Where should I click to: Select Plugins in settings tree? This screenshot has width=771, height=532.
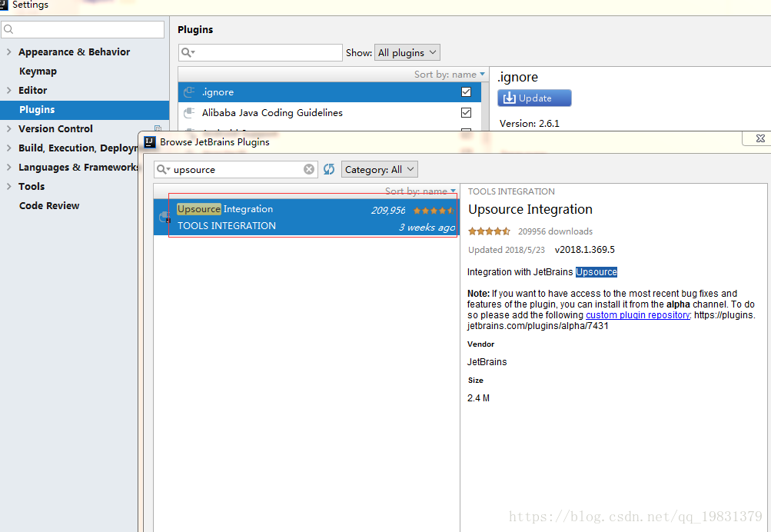click(x=37, y=110)
